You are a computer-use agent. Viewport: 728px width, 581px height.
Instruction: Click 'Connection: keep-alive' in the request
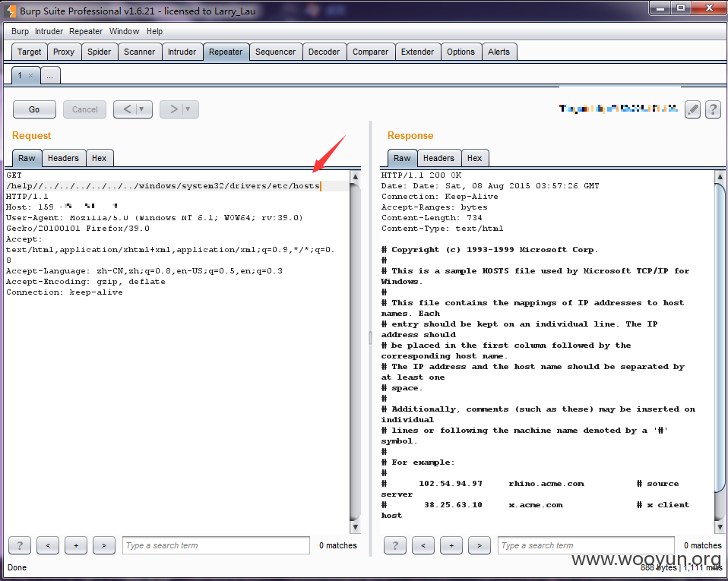[65, 292]
